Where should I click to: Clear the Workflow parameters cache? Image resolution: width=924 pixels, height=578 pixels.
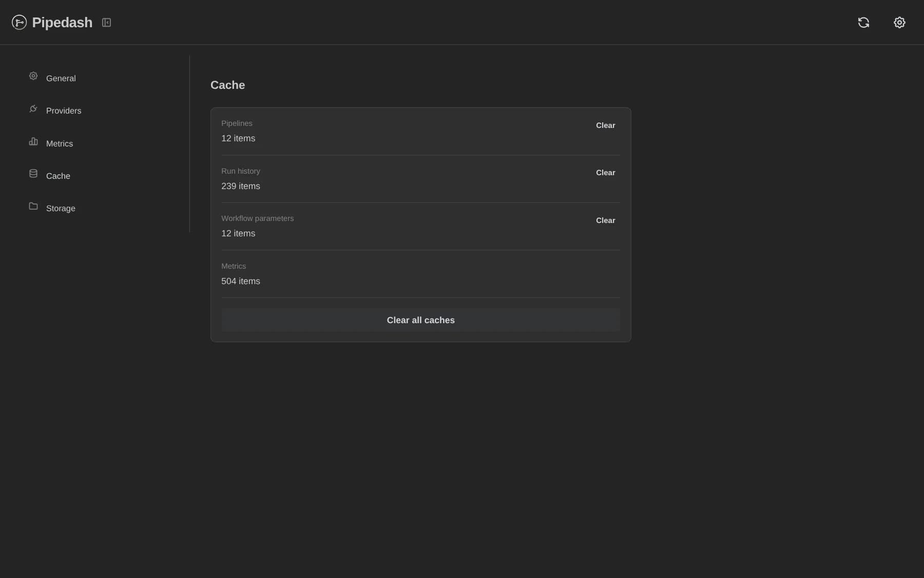coord(605,220)
